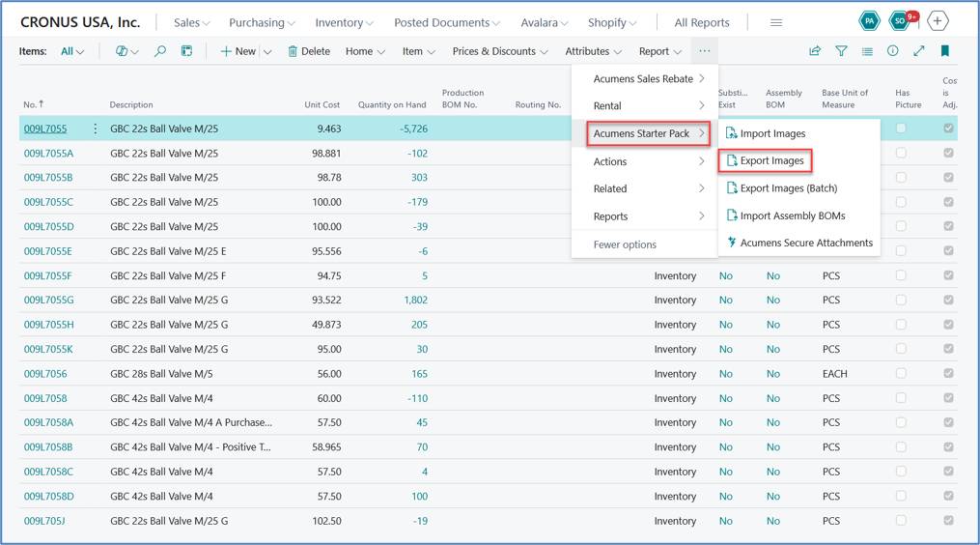
Task: Click the search magnifier icon
Action: tap(160, 51)
